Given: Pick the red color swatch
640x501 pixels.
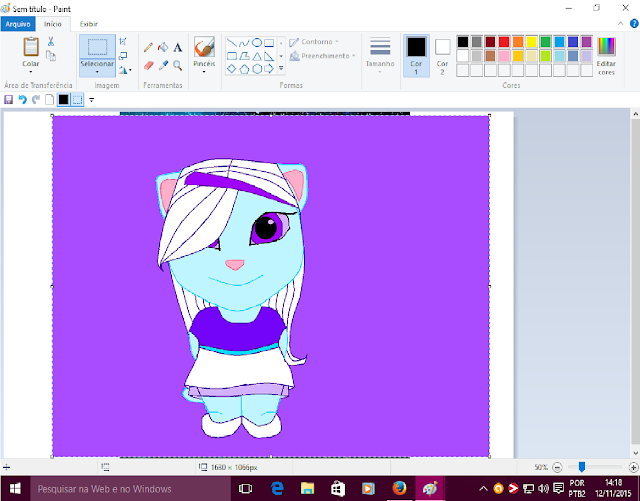Looking at the screenshot, I should 504,42.
